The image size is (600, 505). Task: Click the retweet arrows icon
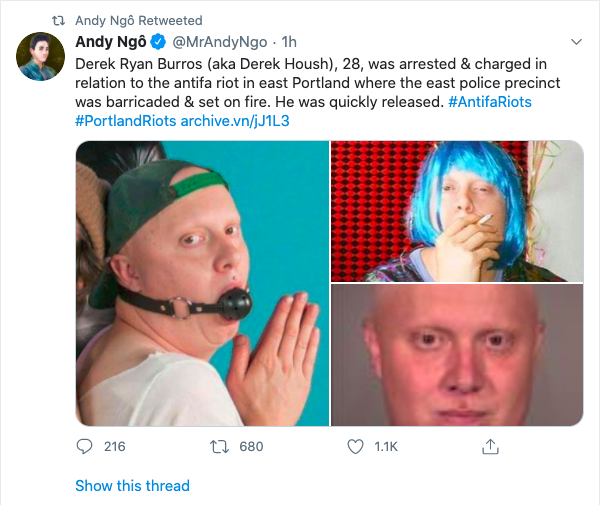219,446
